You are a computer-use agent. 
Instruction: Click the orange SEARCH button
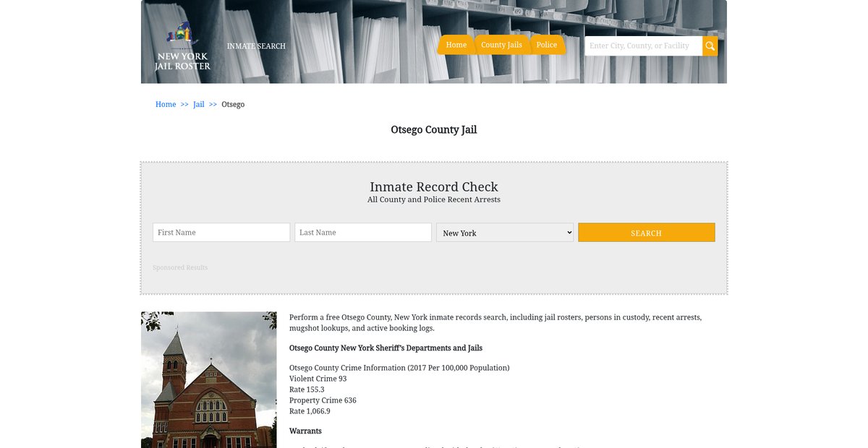point(647,233)
